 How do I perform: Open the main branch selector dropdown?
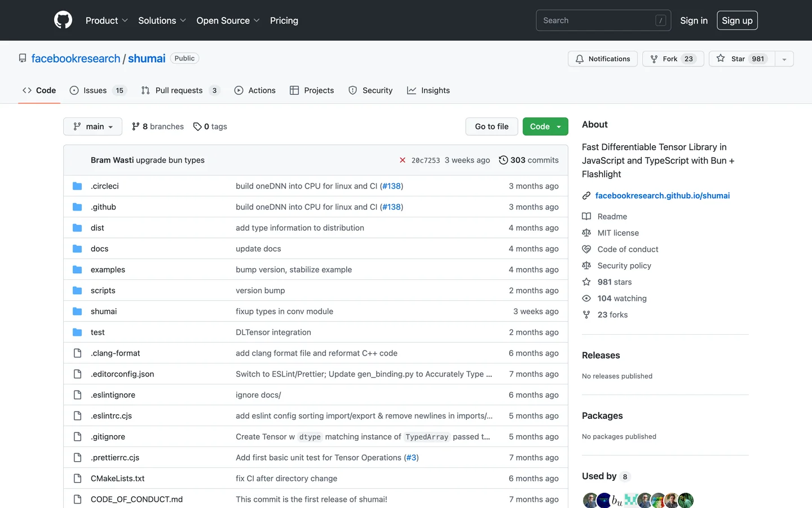[92, 126]
